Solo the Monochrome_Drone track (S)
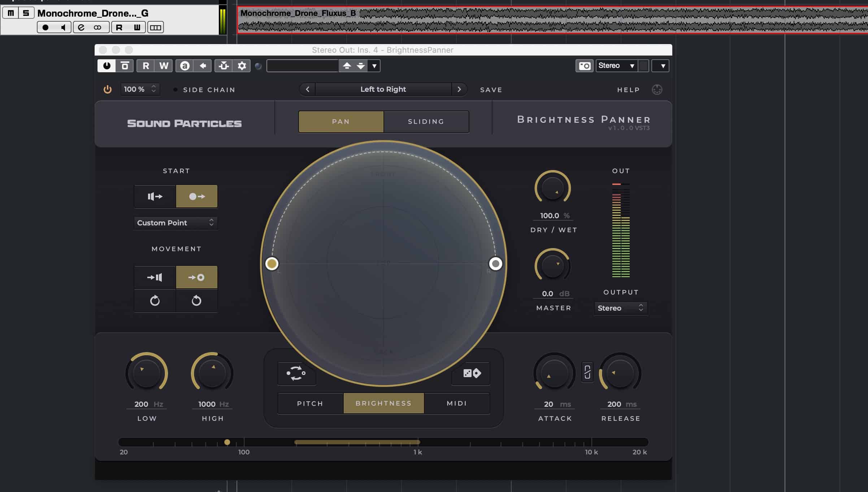 point(26,13)
